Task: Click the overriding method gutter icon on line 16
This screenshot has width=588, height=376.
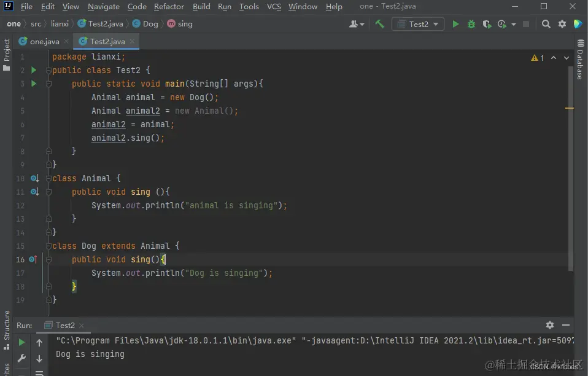Action: pos(33,259)
